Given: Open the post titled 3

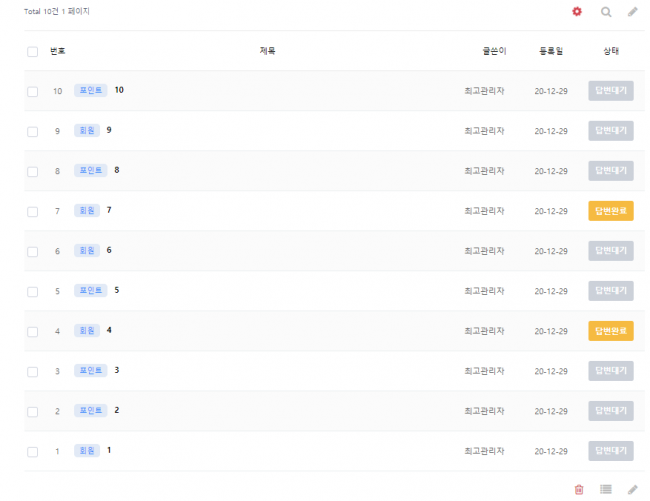Looking at the screenshot, I should pos(117,370).
